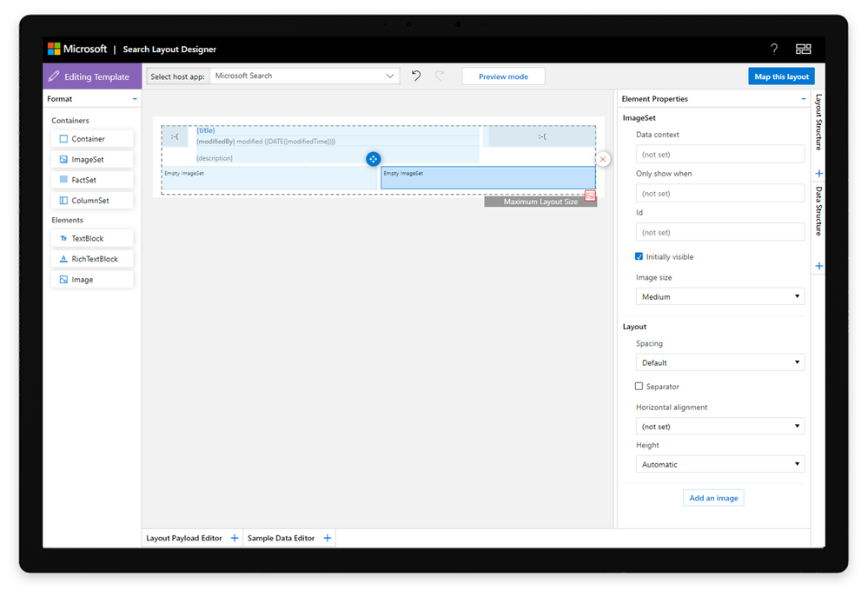Screen dimensions: 868x590
Task: Click the Only show when field
Action: 719,193
